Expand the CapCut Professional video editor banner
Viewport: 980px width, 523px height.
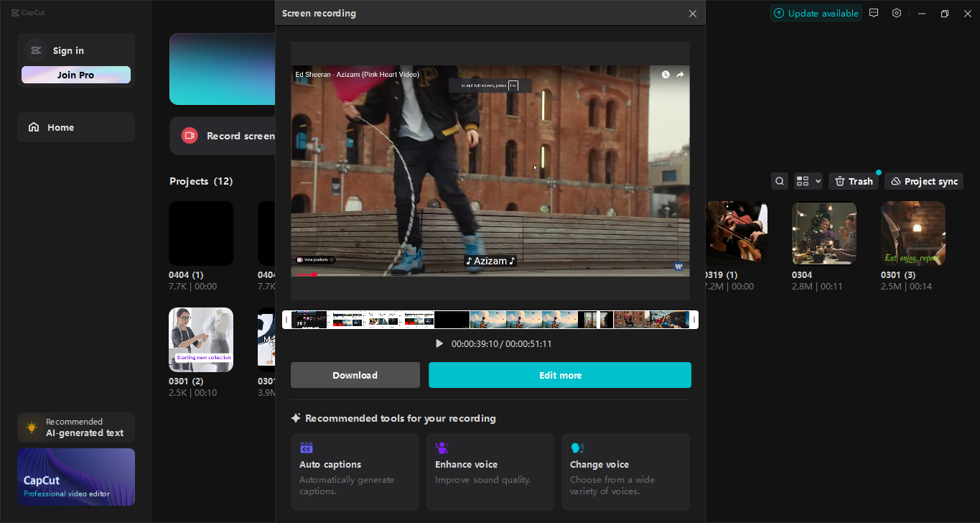click(75, 476)
